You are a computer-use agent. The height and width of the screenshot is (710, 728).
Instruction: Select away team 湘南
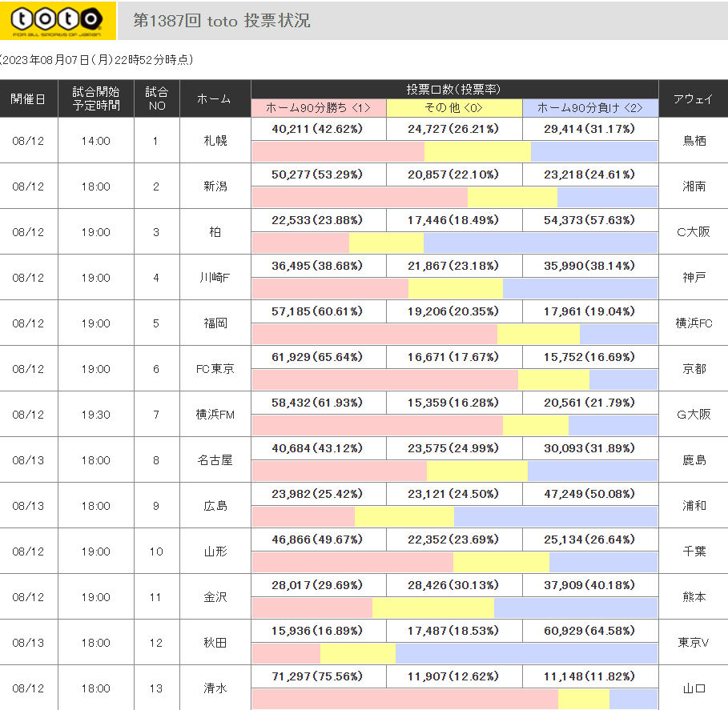click(x=694, y=186)
